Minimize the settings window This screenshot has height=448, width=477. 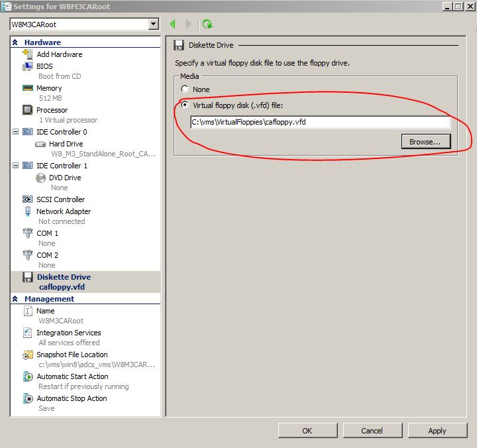tap(447, 7)
